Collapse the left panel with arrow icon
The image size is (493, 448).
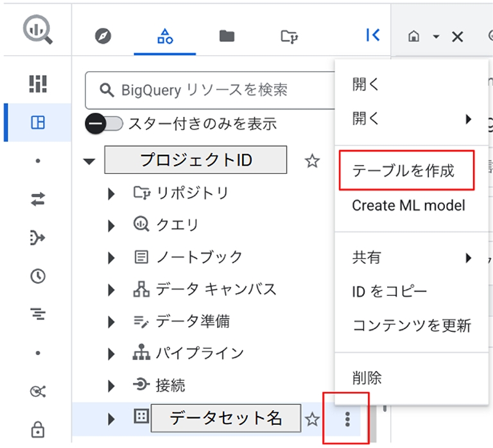coord(372,35)
